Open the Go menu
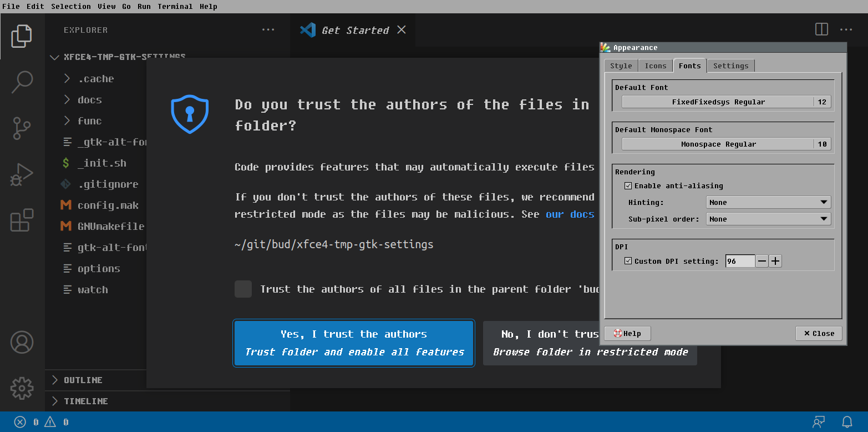Screen dimensions: 868x432 pos(126,7)
